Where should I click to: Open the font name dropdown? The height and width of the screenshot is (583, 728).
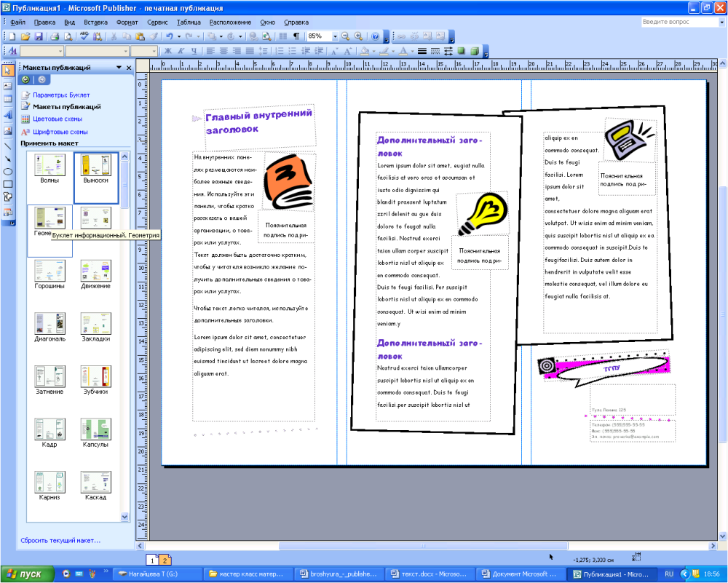point(126,51)
